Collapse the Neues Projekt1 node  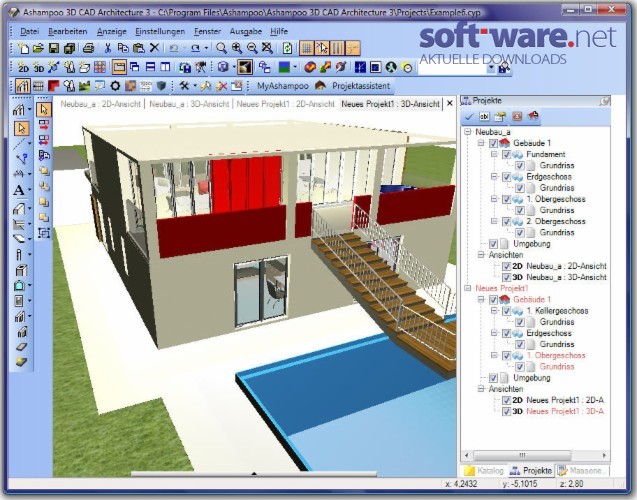coord(468,288)
